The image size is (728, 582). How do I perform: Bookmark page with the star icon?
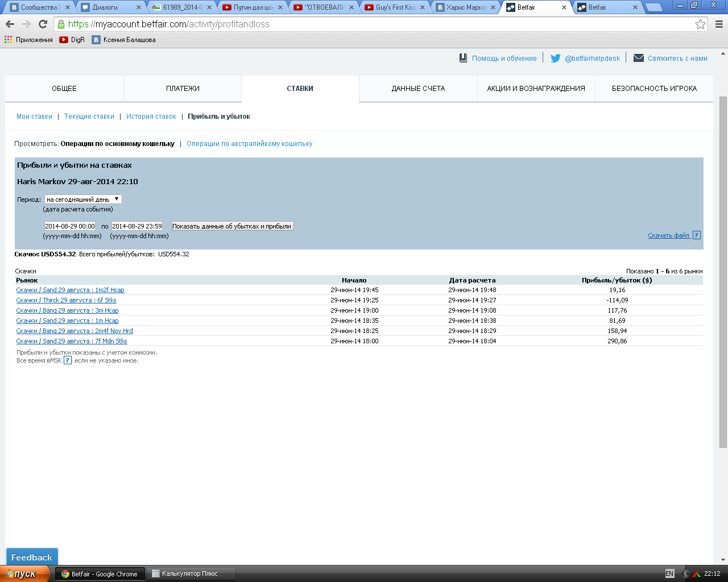pos(701,24)
